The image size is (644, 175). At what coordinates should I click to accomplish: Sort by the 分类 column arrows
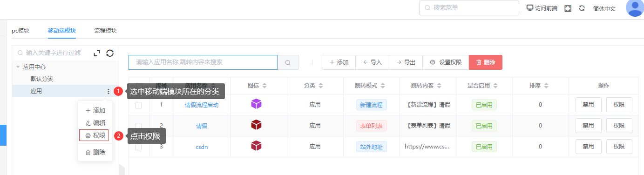321,86
